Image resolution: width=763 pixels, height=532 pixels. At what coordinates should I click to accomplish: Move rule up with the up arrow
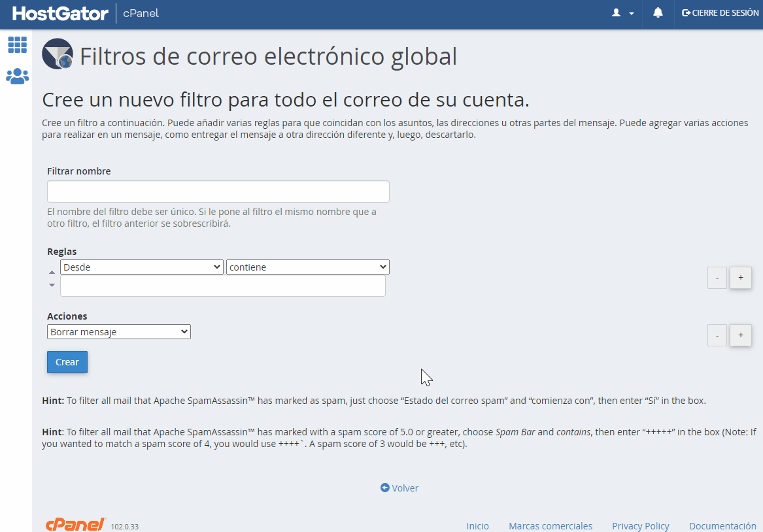click(52, 273)
